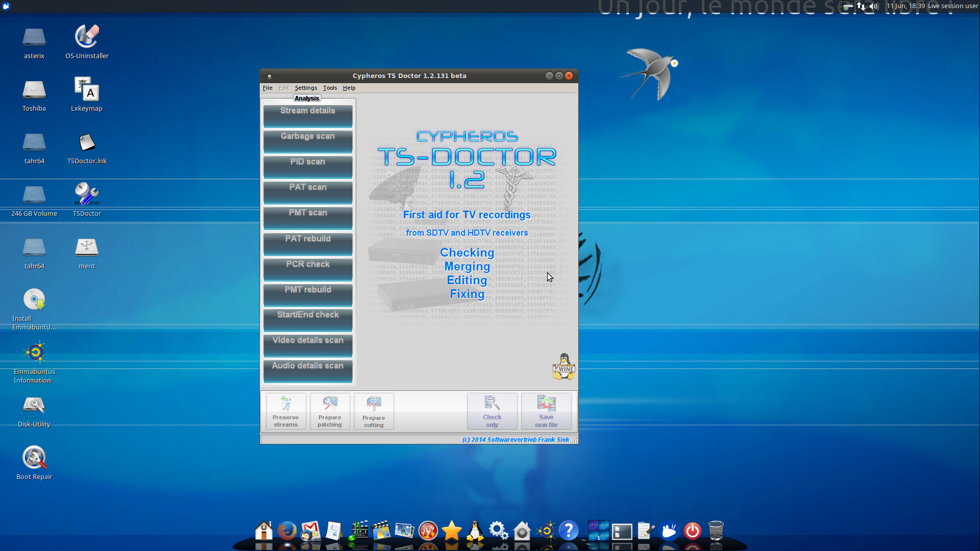Click the Wine penguin logo
980x551 pixels.
[564, 367]
